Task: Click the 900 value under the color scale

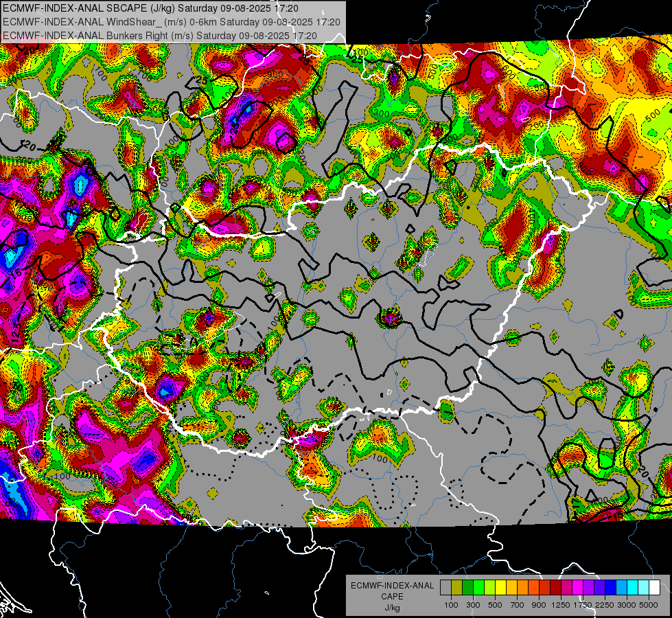Action: [539, 605]
